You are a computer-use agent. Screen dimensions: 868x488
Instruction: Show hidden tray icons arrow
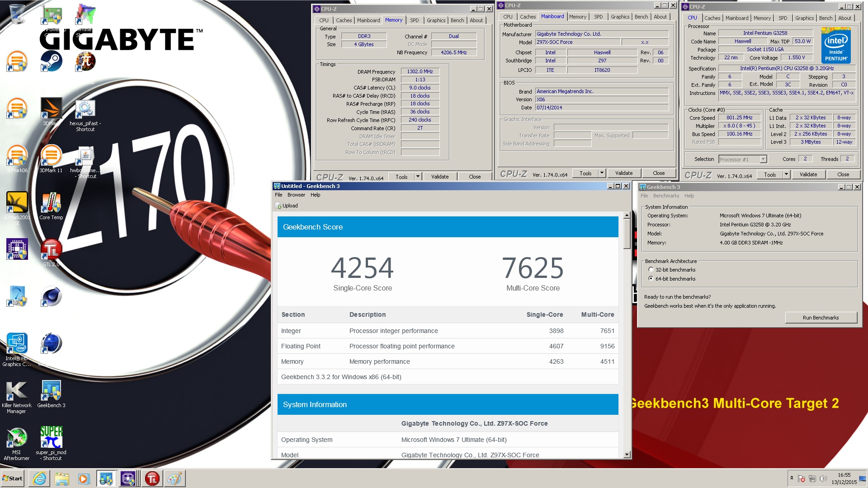792,478
